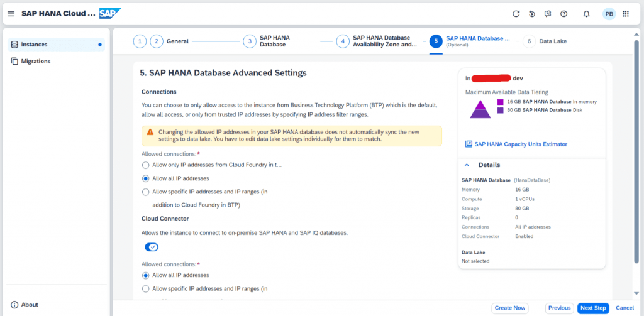Open the help question mark icon
This screenshot has height=316, width=644.
point(564,14)
